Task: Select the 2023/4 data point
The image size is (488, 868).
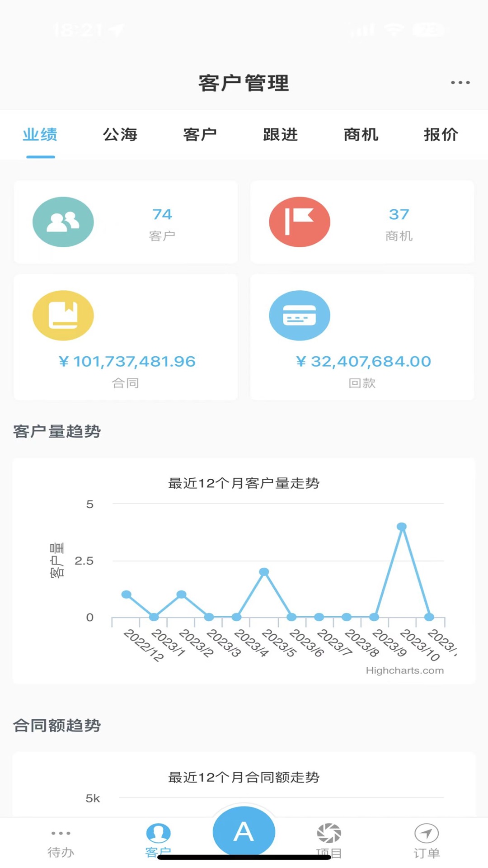Action: [x=236, y=617]
